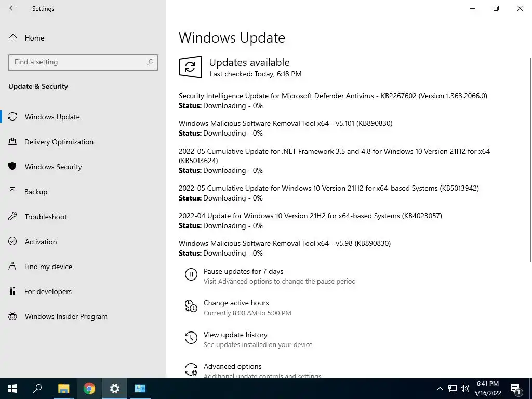The width and height of the screenshot is (532, 399).
Task: Click the large Updates available refresh icon
Action: 190,67
